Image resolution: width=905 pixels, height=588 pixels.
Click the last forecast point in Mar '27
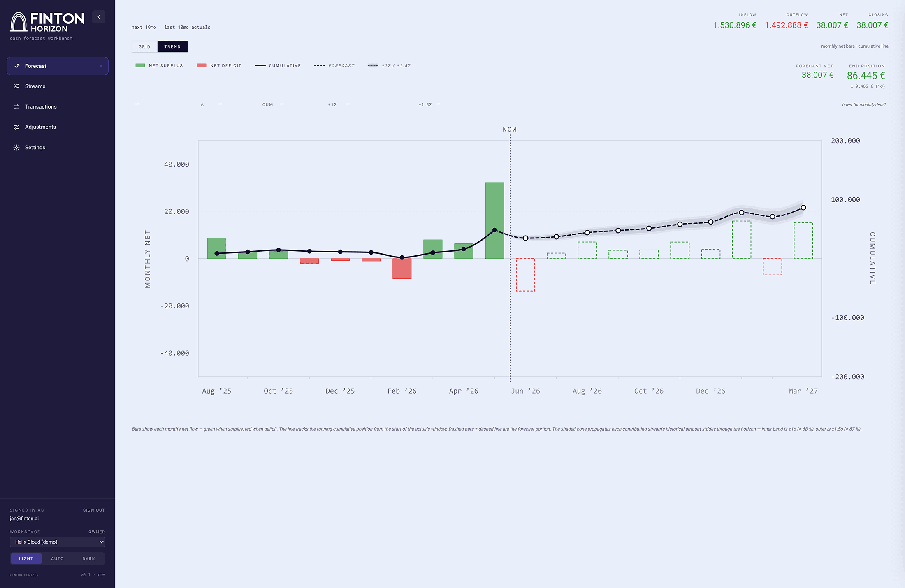[x=803, y=208]
